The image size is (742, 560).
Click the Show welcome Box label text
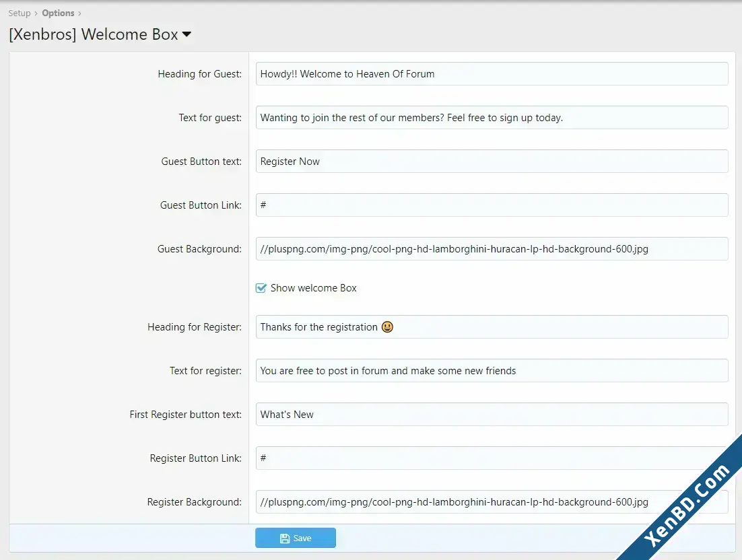click(x=313, y=288)
